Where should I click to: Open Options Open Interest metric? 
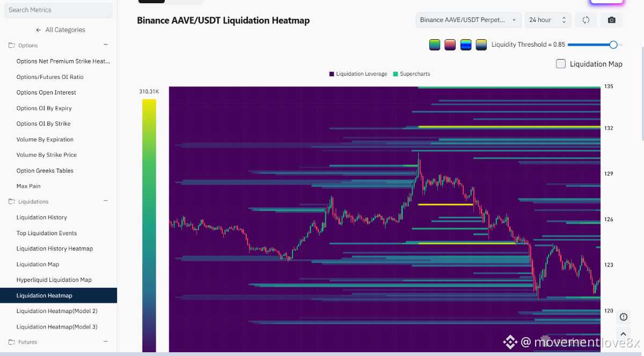click(x=46, y=92)
